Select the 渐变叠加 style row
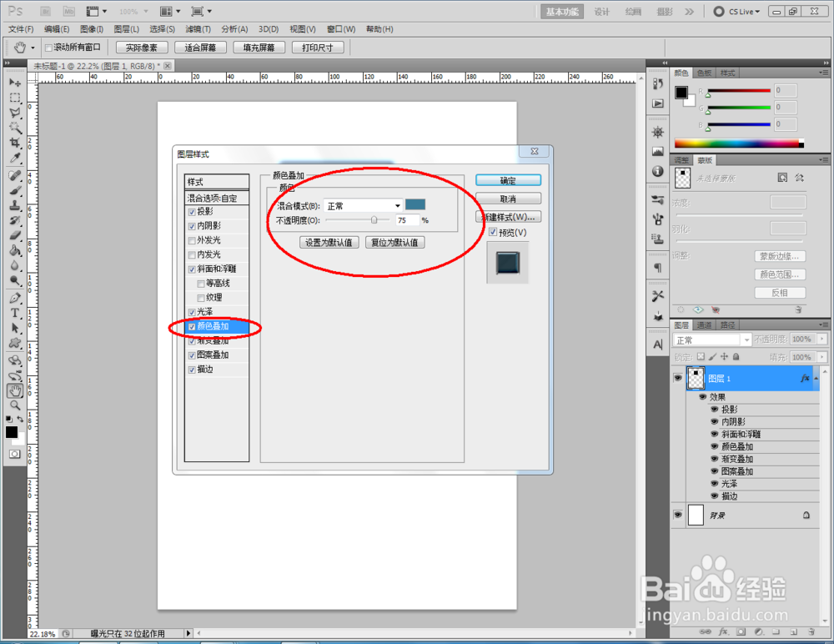 click(x=217, y=341)
